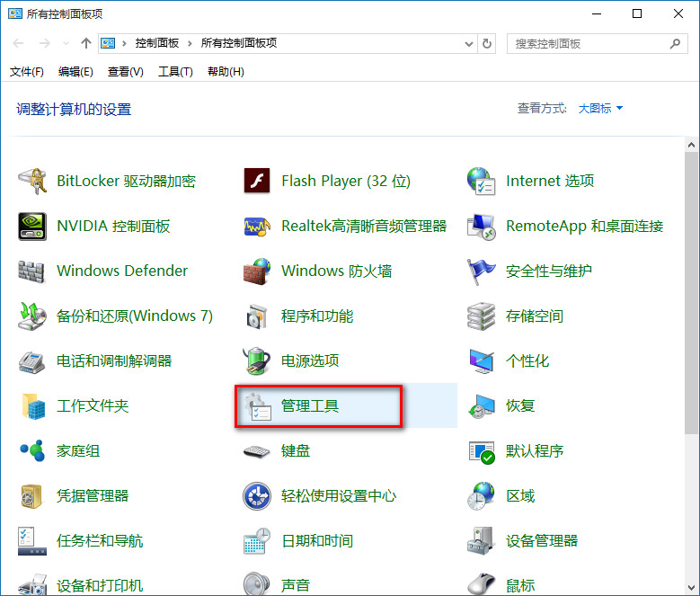Open 电话和调制解调器 icon

31,361
